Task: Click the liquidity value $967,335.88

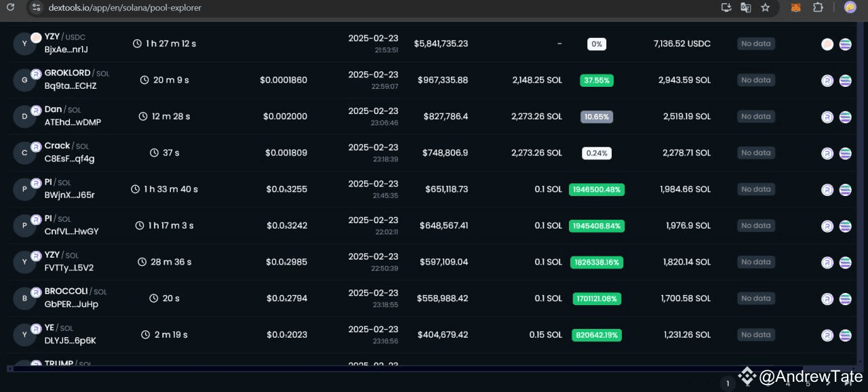Action: point(443,80)
